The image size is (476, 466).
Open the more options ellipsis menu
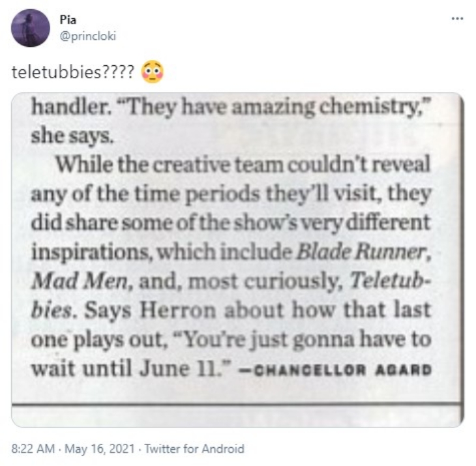click(457, 19)
